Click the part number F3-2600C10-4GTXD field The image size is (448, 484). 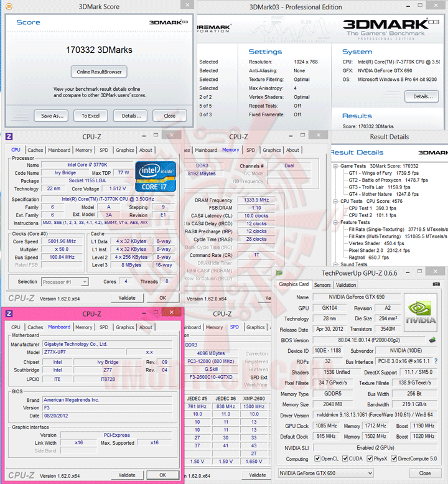coord(211,377)
